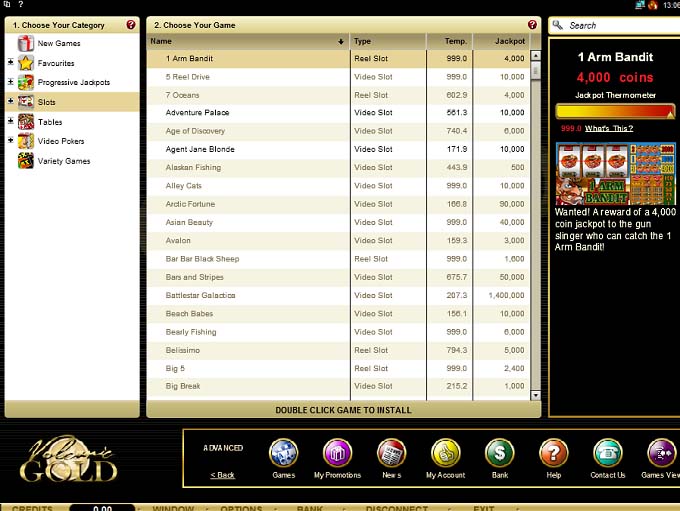
Task: Open the Bank dollar icon
Action: click(499, 454)
